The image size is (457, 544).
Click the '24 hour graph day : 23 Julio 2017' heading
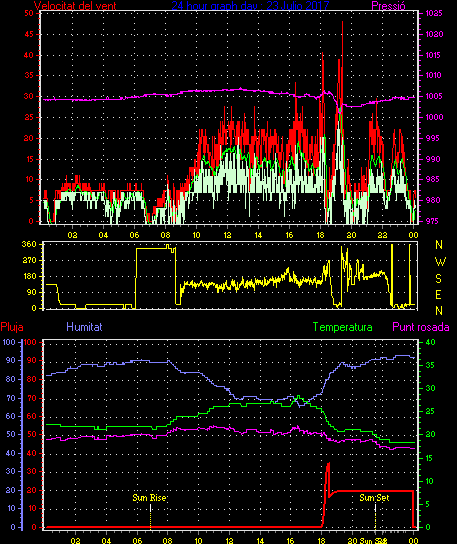(x=250, y=5)
